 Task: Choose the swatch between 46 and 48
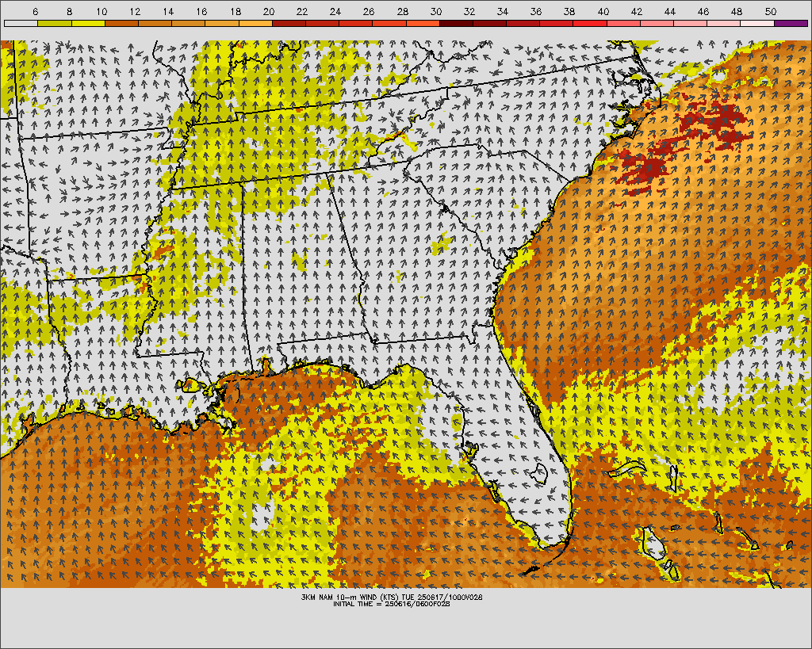(x=724, y=23)
